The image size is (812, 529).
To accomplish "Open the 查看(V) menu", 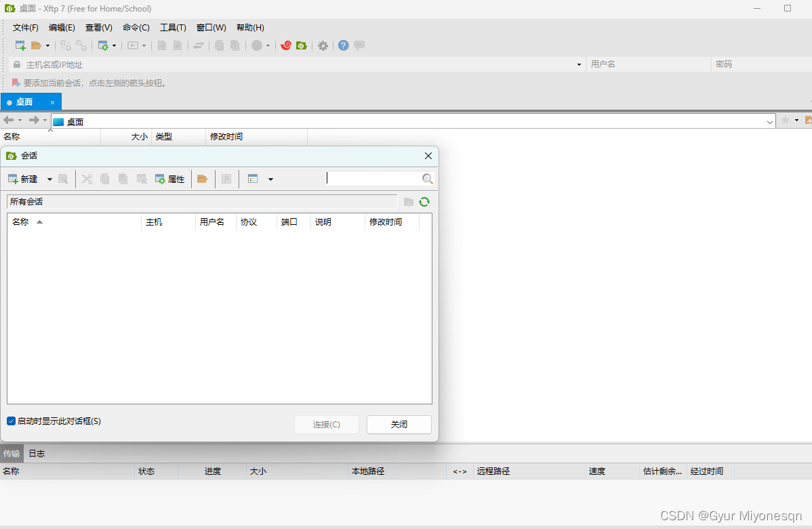I will point(98,28).
